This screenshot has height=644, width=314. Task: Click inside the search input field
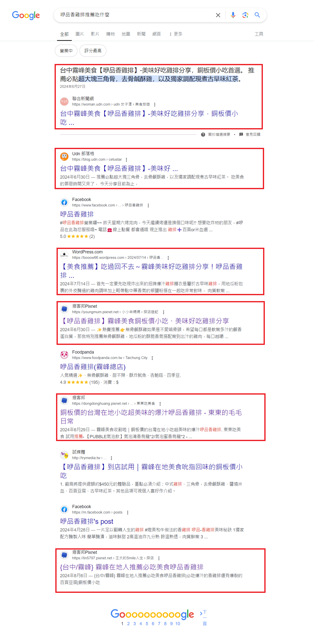pos(135,15)
